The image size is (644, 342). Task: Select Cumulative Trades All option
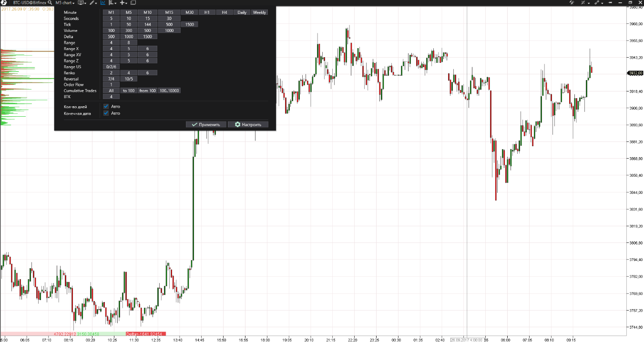click(x=111, y=91)
